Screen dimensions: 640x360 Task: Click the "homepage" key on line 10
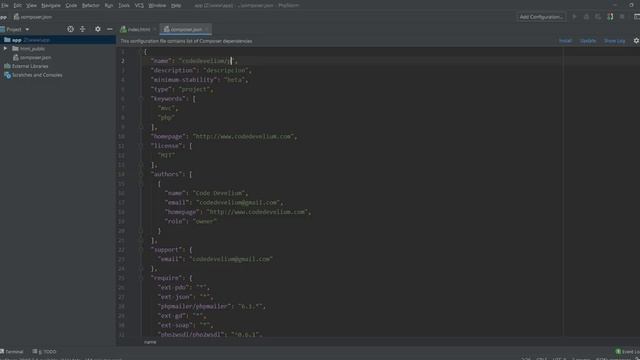[168, 136]
